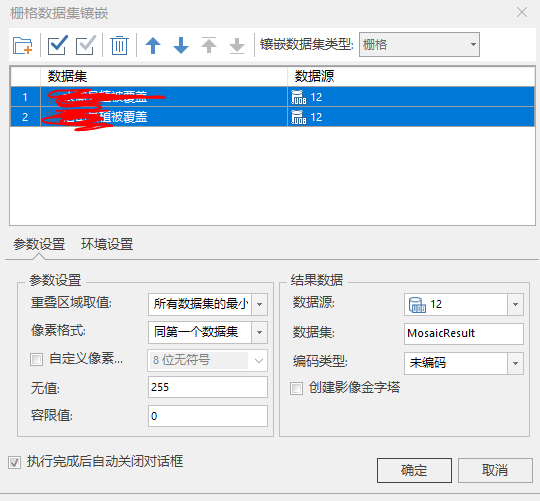Enable the 自定义像素 checkbox

point(37,360)
